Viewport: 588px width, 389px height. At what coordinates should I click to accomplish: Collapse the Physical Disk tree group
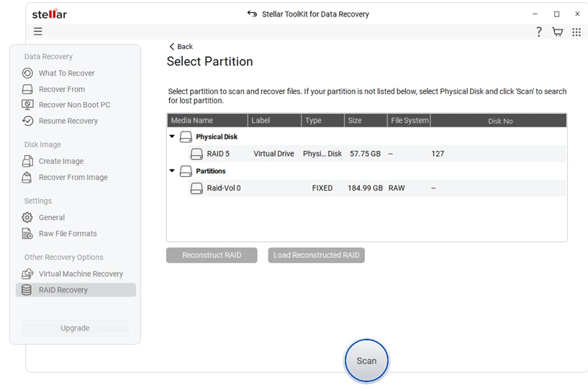(x=172, y=137)
